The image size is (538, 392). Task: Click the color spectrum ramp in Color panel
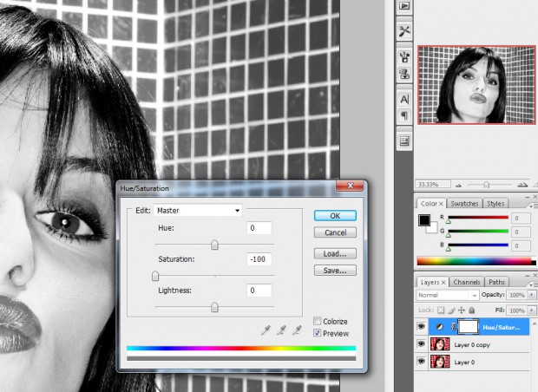click(474, 261)
